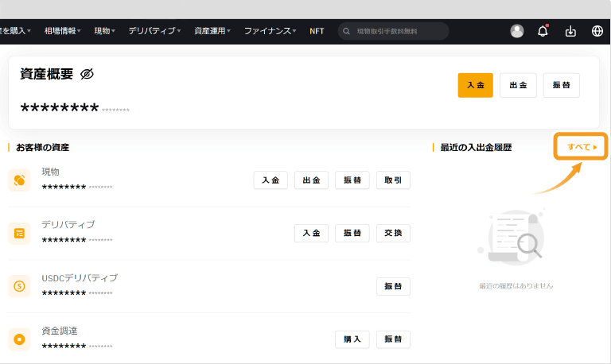Click the 現物 spot account icon
Viewport: 611px width, 364px height.
(x=19, y=180)
